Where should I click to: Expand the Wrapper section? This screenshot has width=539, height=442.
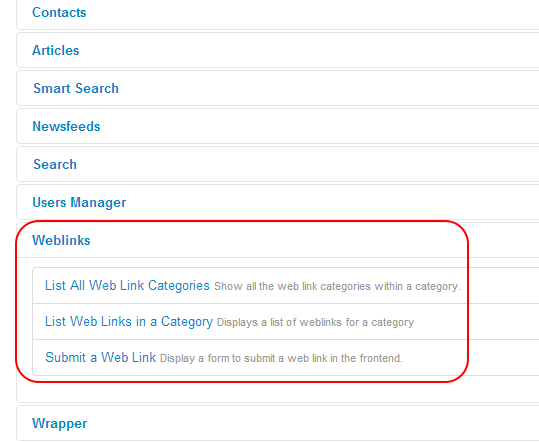(59, 423)
